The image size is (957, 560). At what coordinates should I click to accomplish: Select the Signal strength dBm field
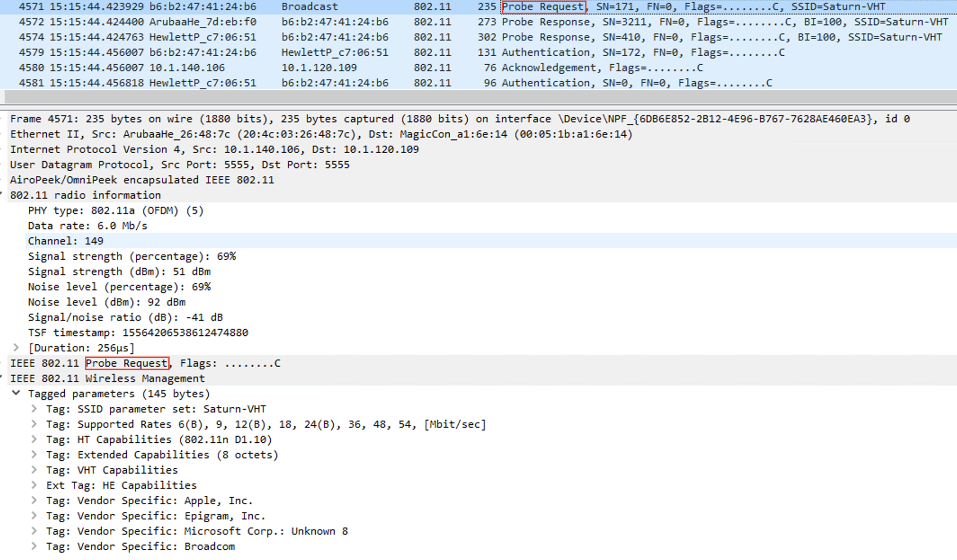119,271
